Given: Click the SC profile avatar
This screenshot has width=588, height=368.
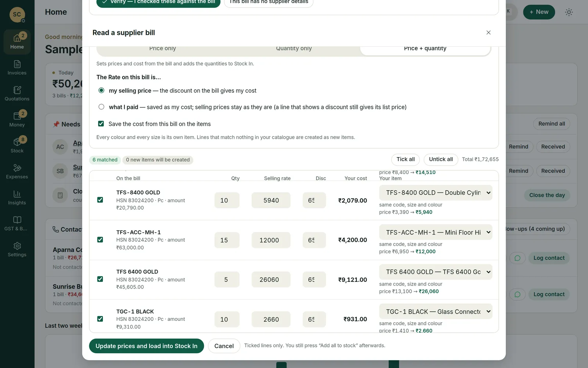Looking at the screenshot, I should [17, 14].
